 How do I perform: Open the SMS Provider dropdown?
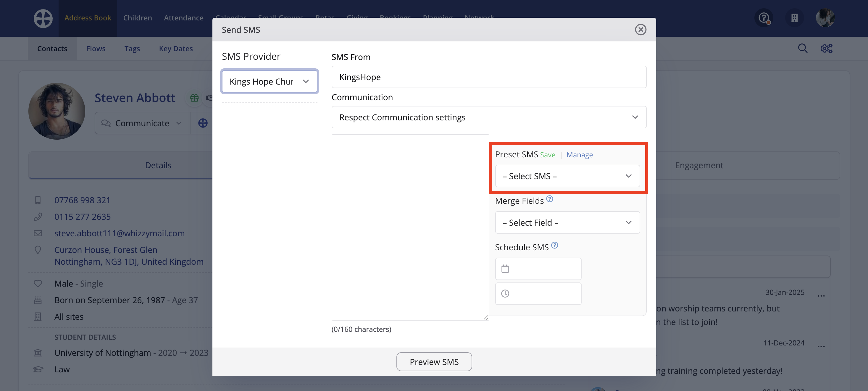(x=270, y=82)
